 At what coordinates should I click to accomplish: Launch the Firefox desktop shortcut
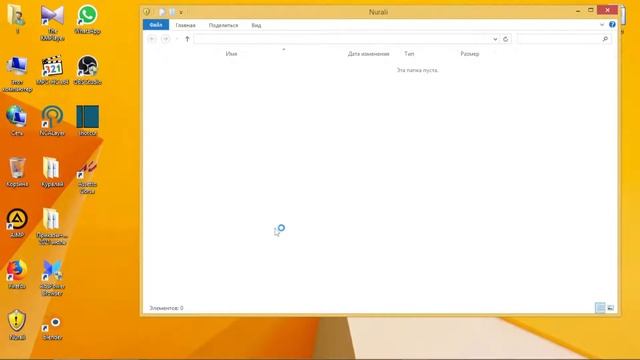pyautogui.click(x=17, y=274)
